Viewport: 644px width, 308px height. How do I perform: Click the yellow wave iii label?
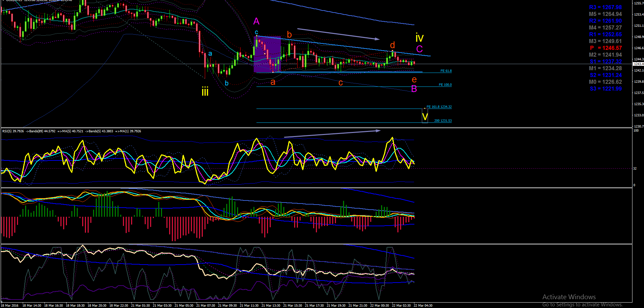click(x=205, y=92)
